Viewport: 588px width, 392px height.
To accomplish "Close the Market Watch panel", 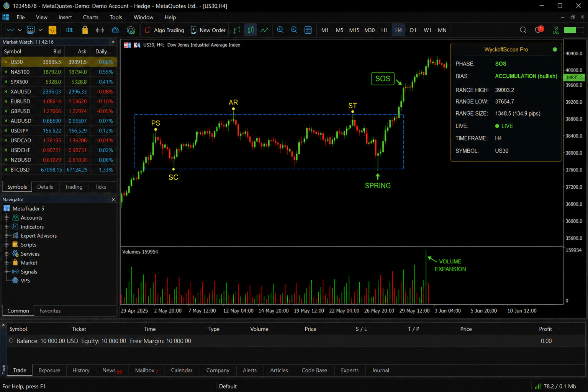I will point(113,42).
